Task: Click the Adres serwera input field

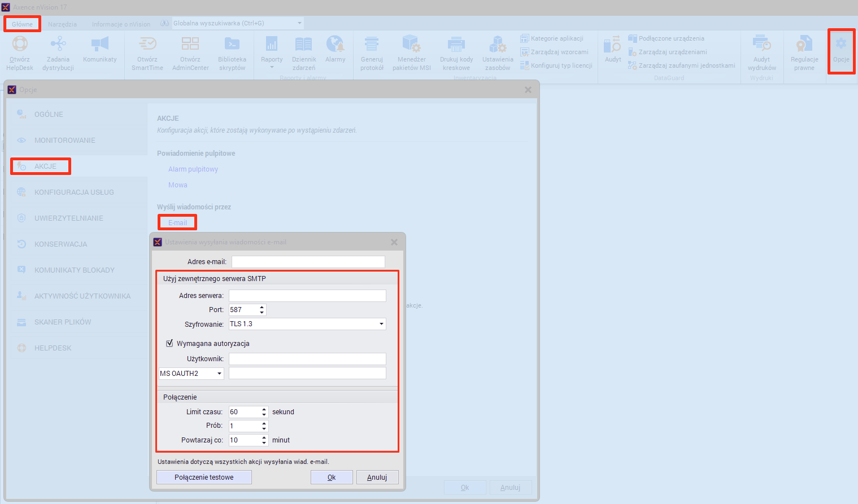Action: pyautogui.click(x=307, y=296)
